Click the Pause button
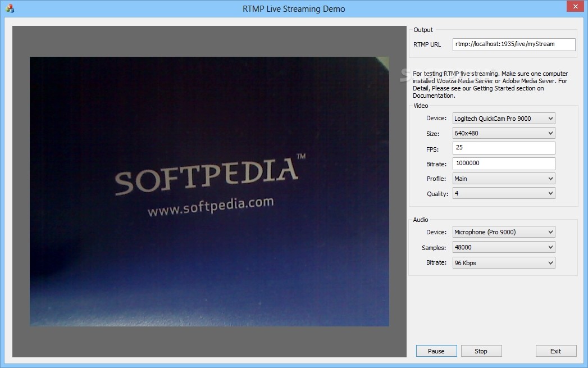The height and width of the screenshot is (368, 588). tap(436, 351)
